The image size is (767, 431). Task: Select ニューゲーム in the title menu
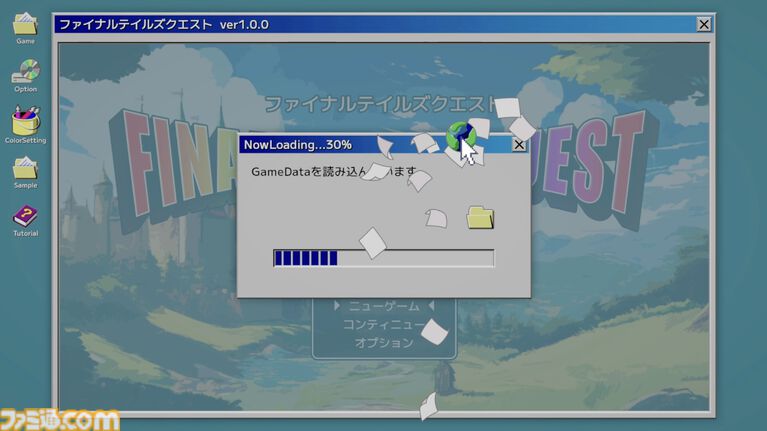[384, 306]
